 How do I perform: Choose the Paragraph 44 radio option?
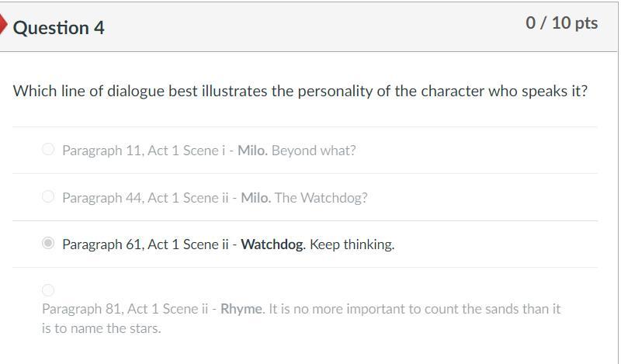(48, 196)
